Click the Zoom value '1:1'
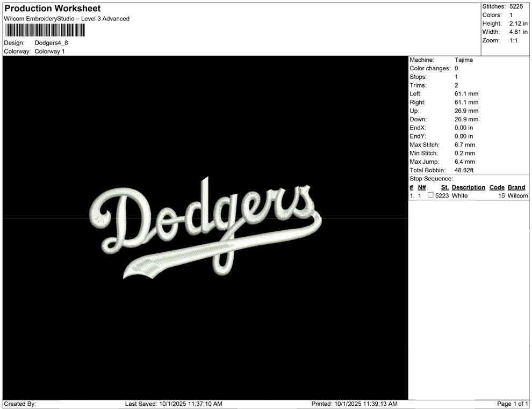Screen dimensions: 532x409 tap(513, 40)
